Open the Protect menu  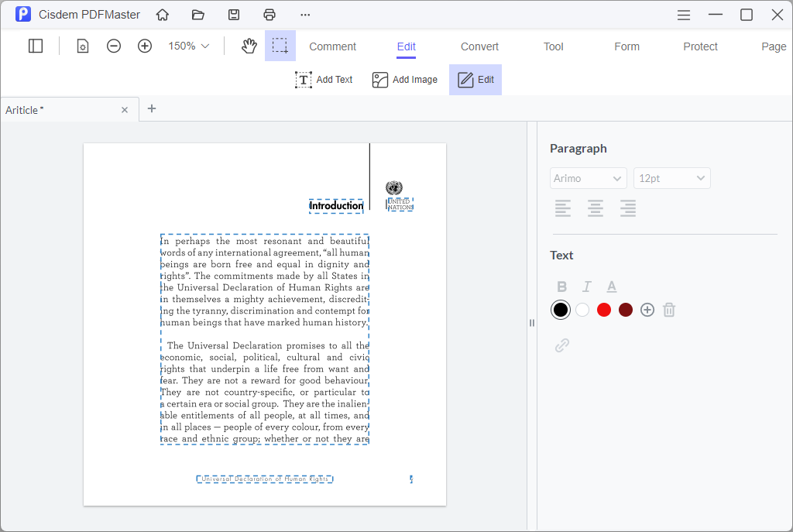[x=699, y=46]
